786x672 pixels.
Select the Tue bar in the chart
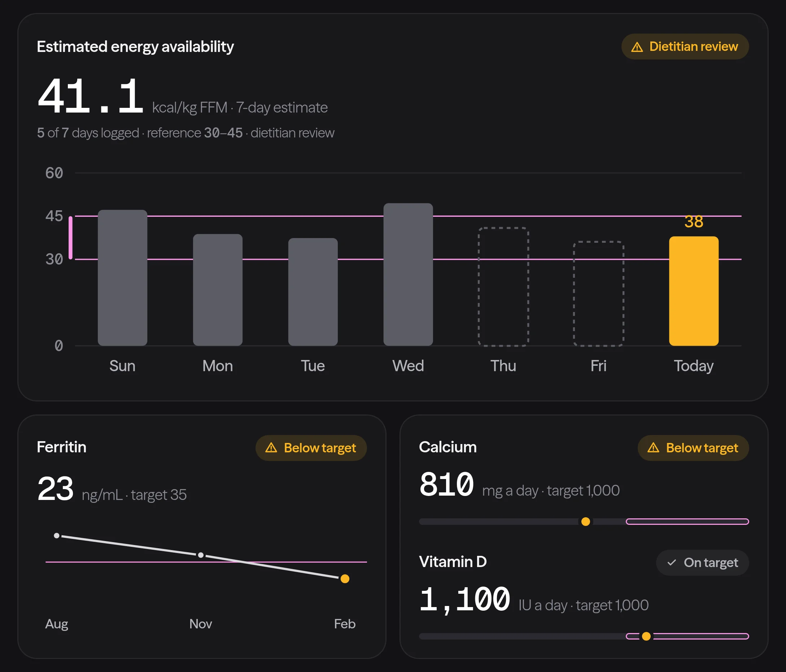[x=313, y=291]
